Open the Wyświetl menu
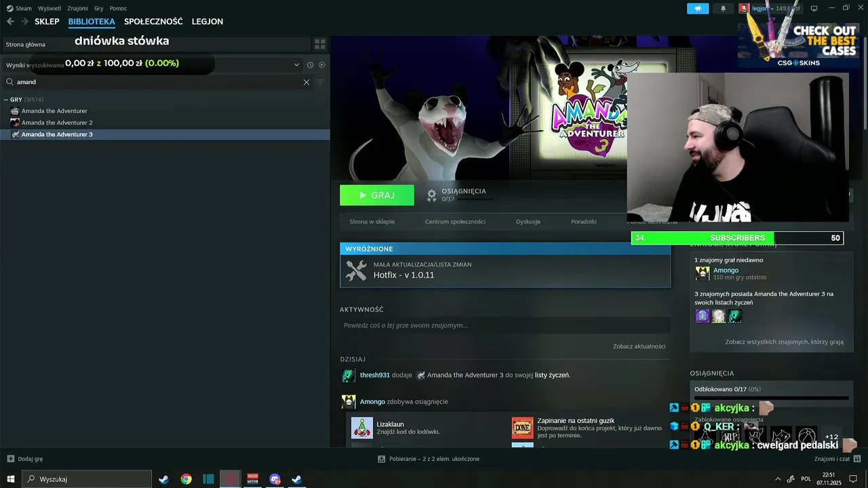The image size is (868, 488). [x=50, y=8]
